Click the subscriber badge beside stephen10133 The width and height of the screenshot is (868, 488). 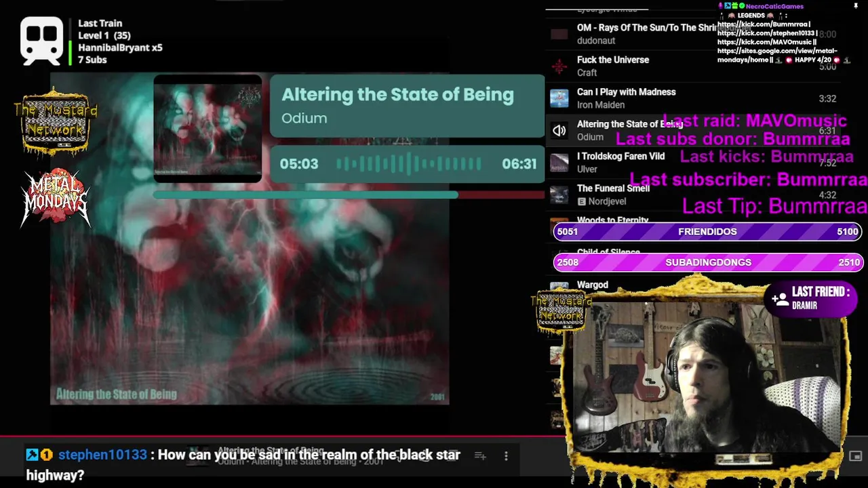coord(46,455)
